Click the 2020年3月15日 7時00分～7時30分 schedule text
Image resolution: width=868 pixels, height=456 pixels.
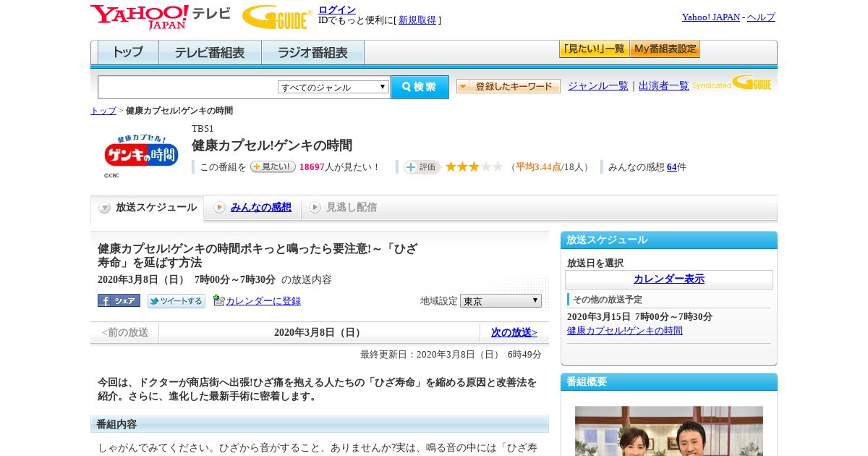(639, 317)
